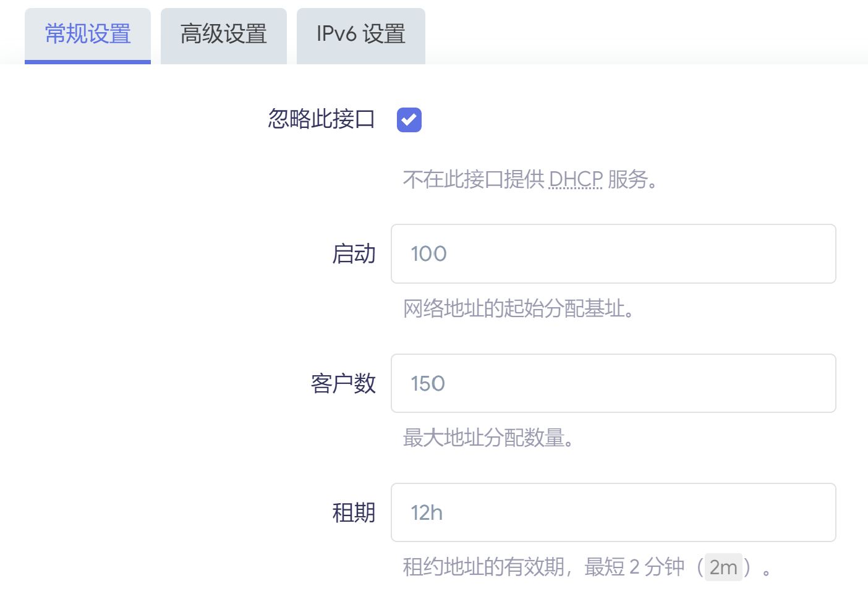Image resolution: width=868 pixels, height=607 pixels.
Task: Click the 忽略此接口 label text
Action: point(321,119)
